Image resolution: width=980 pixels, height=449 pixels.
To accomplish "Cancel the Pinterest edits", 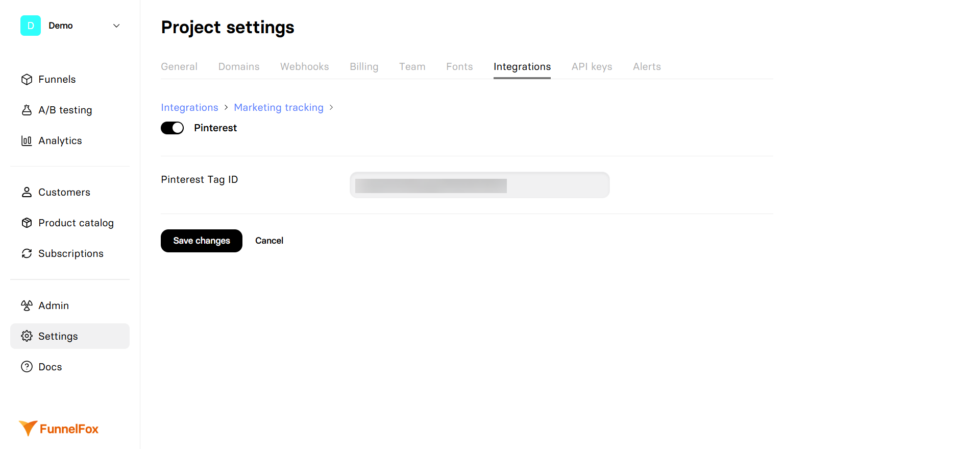I will pos(269,241).
